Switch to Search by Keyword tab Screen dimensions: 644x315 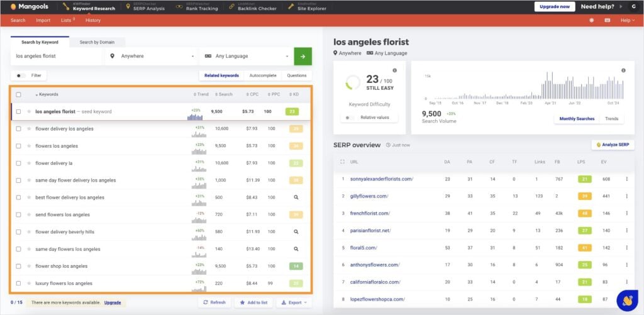coord(40,42)
